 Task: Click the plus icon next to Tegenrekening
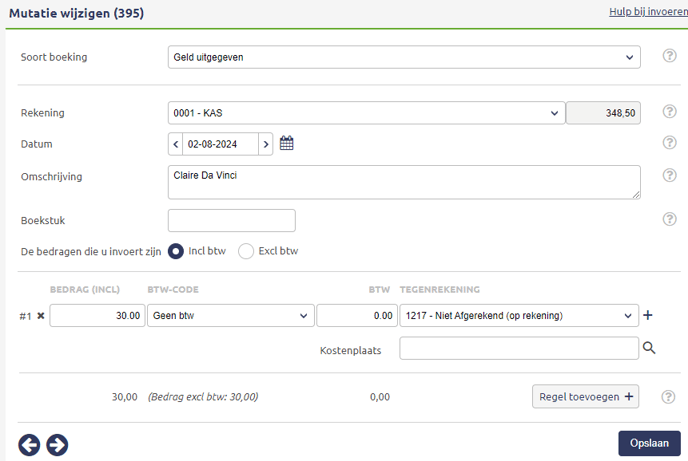pyautogui.click(x=648, y=316)
